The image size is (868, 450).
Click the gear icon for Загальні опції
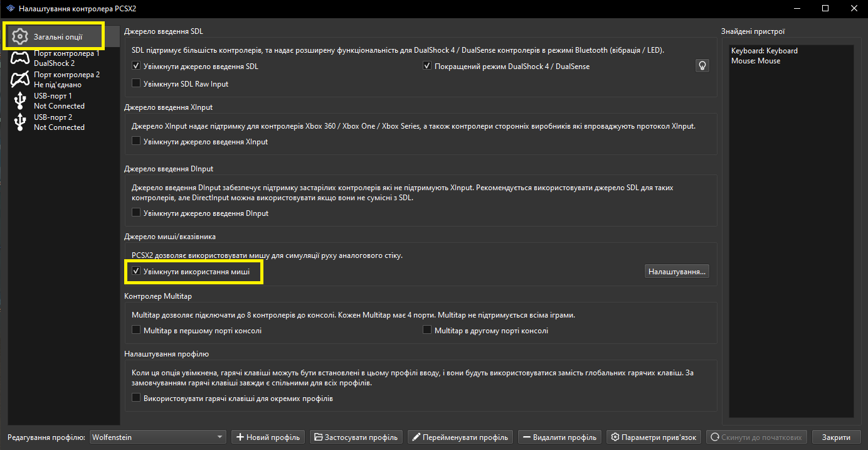(20, 36)
